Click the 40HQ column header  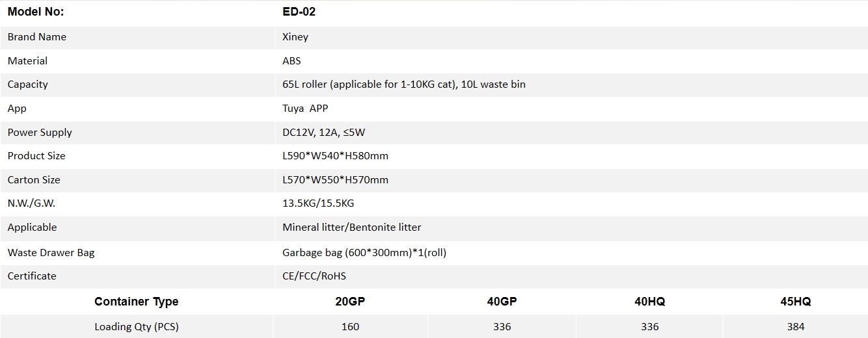click(x=649, y=302)
